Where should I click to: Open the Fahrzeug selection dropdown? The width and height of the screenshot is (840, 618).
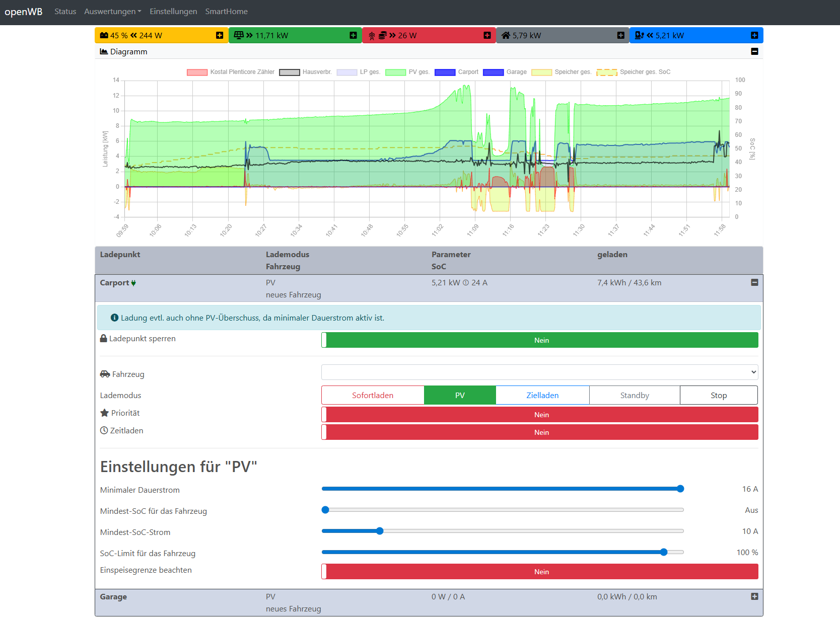click(540, 372)
